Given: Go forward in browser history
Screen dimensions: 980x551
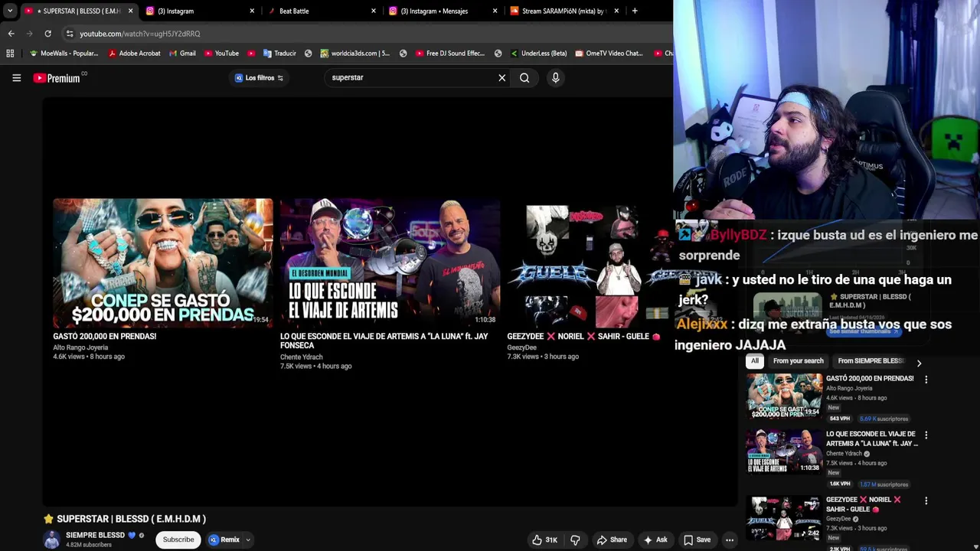Looking at the screenshot, I should coord(29,34).
